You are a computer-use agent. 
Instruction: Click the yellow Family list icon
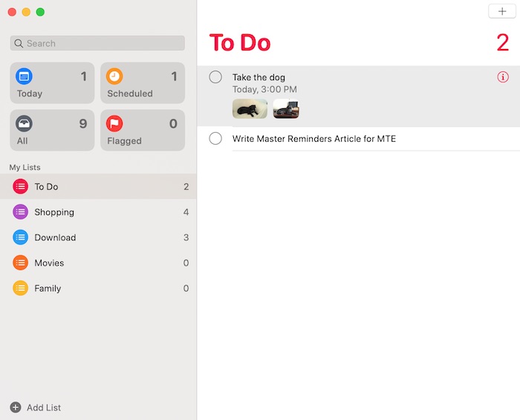[x=20, y=288]
